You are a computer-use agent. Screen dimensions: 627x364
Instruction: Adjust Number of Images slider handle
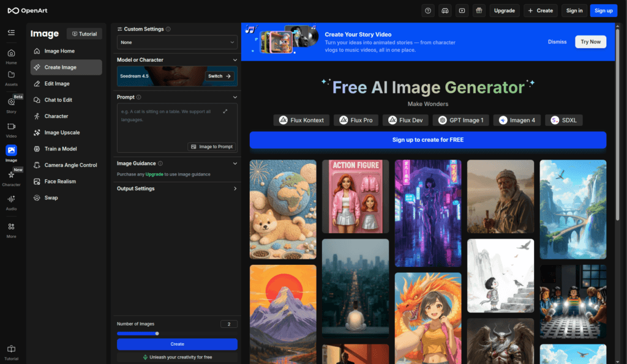157,333
